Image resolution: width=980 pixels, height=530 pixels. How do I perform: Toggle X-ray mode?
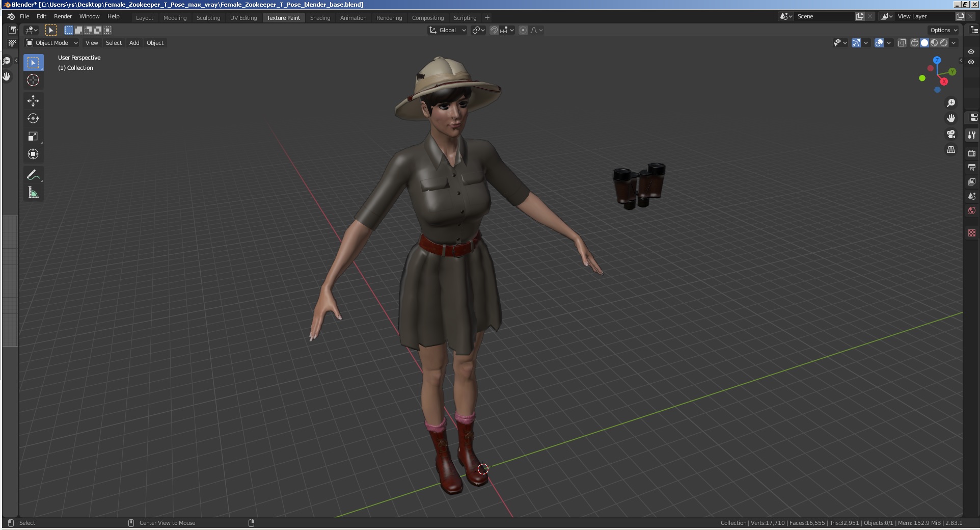coord(902,43)
